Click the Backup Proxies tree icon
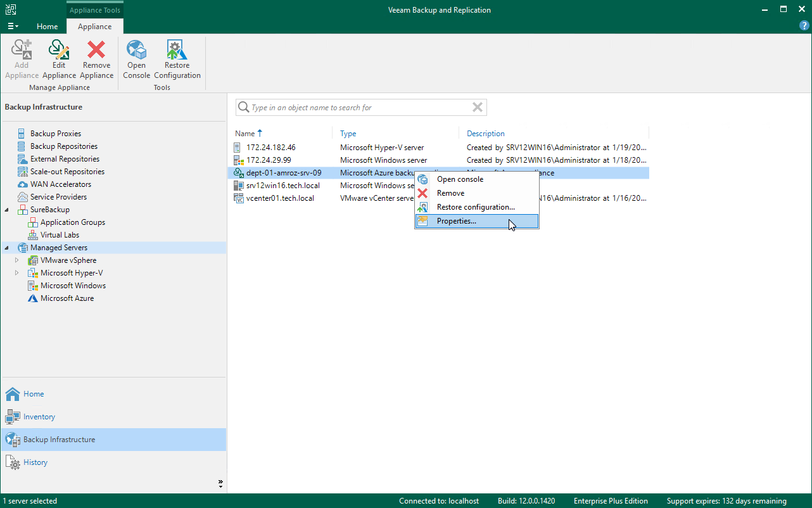812x508 pixels. point(22,134)
